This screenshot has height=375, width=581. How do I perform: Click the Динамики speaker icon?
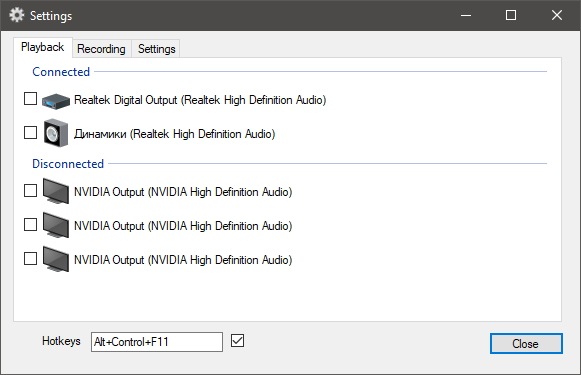pyautogui.click(x=56, y=133)
